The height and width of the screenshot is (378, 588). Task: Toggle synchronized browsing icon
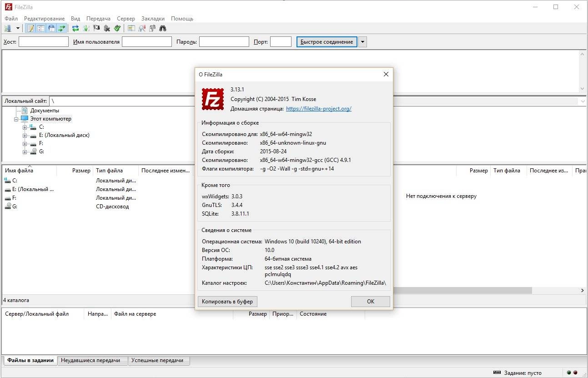pyautogui.click(x=152, y=28)
